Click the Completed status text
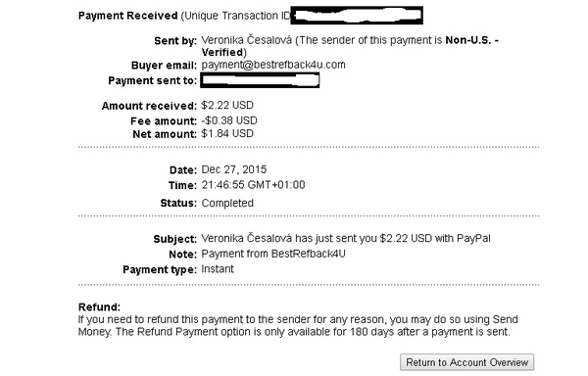This screenshot has width=588, height=376. (x=227, y=203)
